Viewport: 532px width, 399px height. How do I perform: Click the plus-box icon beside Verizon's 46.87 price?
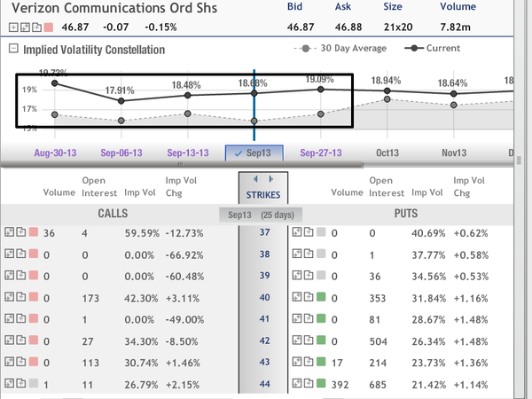coord(13,27)
